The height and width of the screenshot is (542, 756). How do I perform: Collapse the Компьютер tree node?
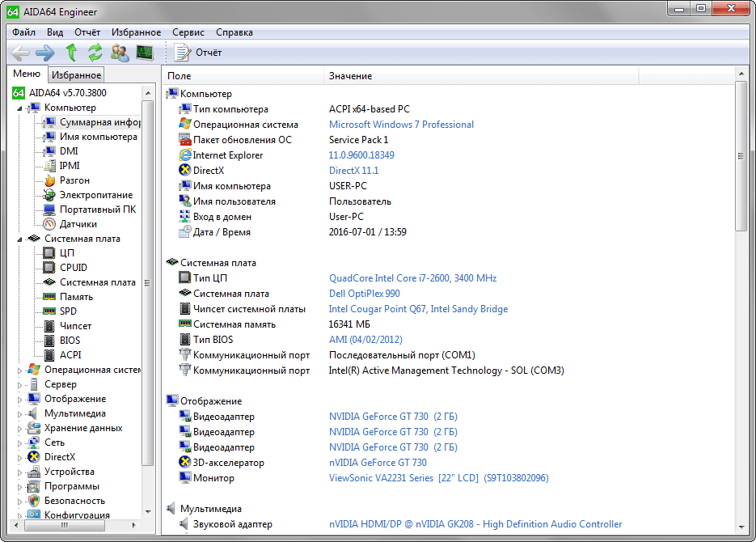21,108
